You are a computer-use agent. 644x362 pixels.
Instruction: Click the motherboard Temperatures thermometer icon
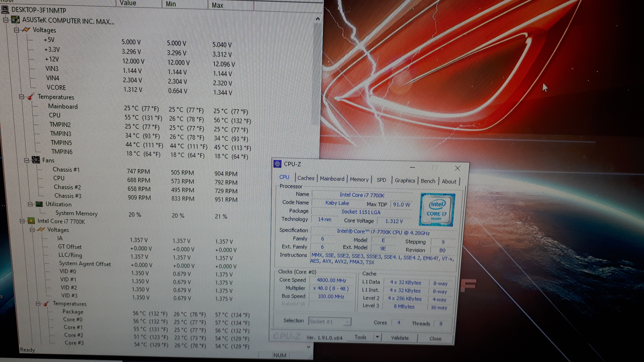pos(30,97)
